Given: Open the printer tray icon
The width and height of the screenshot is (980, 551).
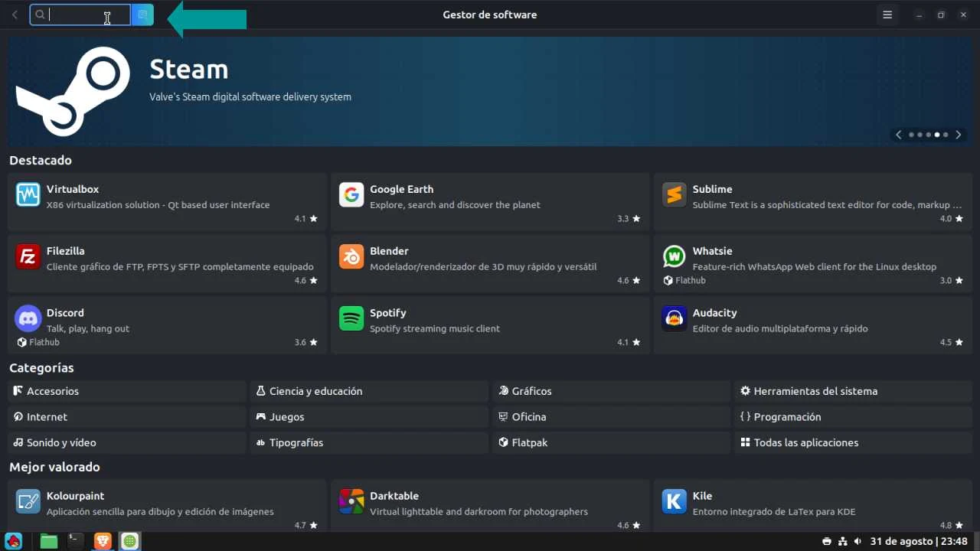Looking at the screenshot, I should [827, 541].
